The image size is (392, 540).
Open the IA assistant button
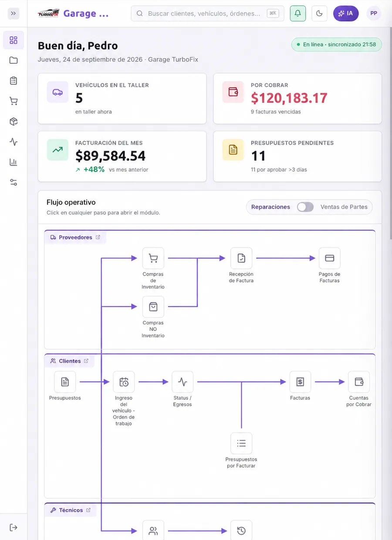[x=346, y=13]
